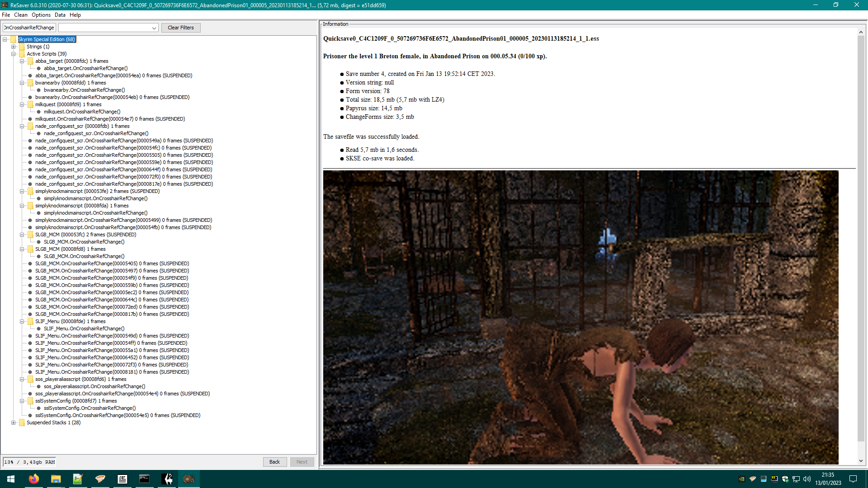Image resolution: width=868 pixels, height=488 pixels.
Task: Toggle visibility of Active Scripts (39) node
Action: pos(13,54)
